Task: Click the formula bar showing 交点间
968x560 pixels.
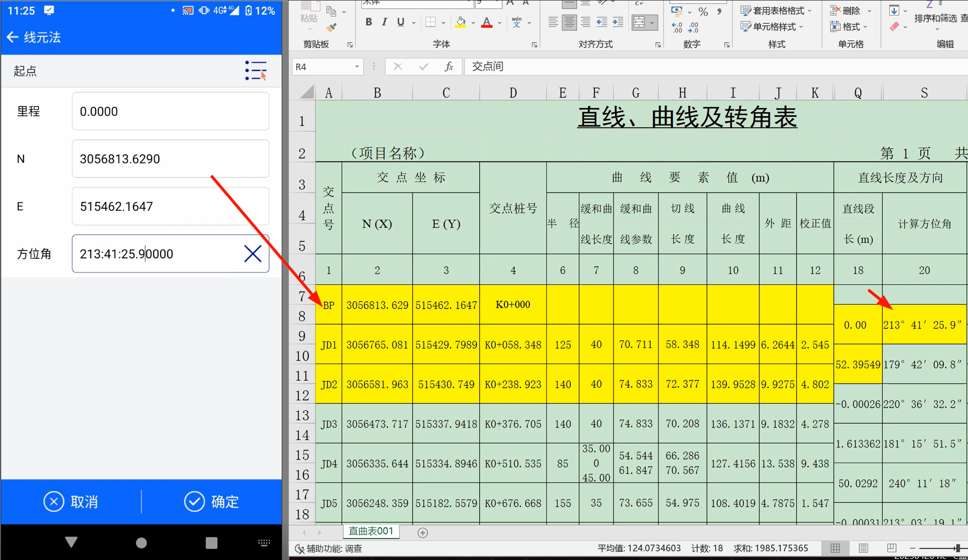Action: (x=716, y=67)
